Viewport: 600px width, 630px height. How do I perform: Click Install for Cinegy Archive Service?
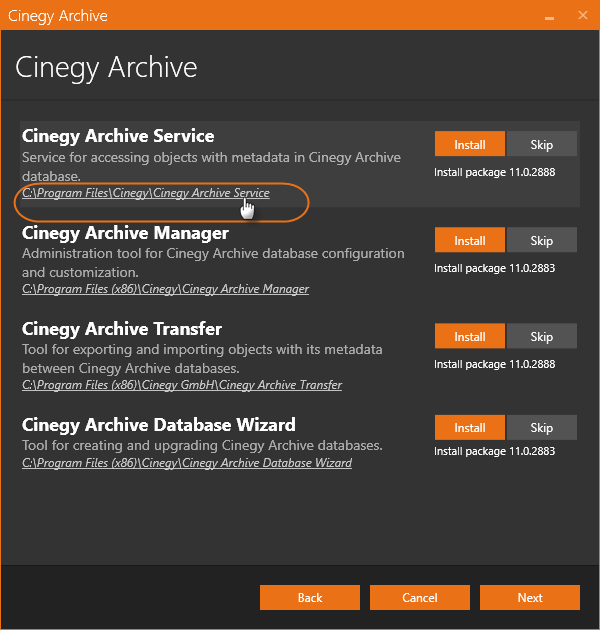469,144
